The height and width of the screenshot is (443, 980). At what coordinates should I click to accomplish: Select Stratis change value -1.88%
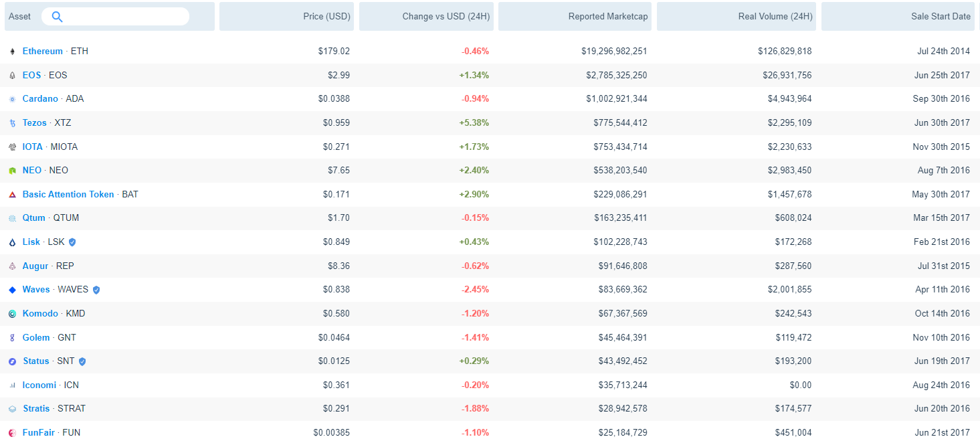[x=476, y=408]
